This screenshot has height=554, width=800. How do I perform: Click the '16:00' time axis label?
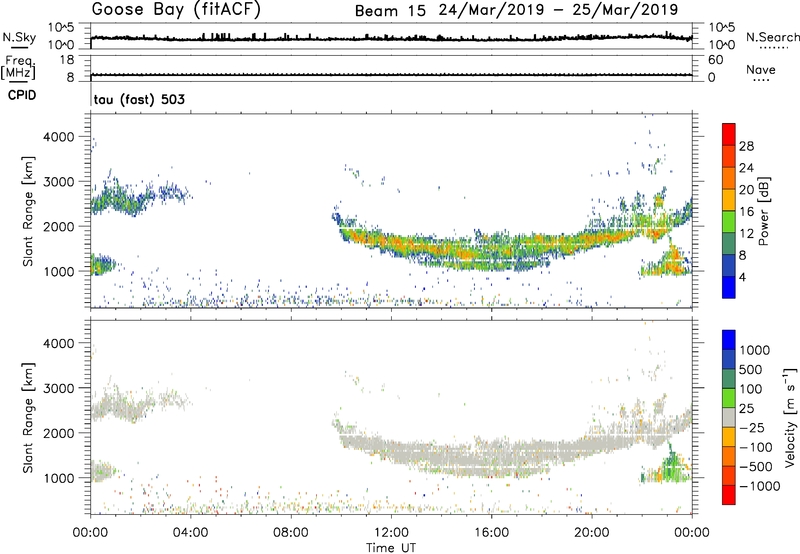pyautogui.click(x=491, y=533)
